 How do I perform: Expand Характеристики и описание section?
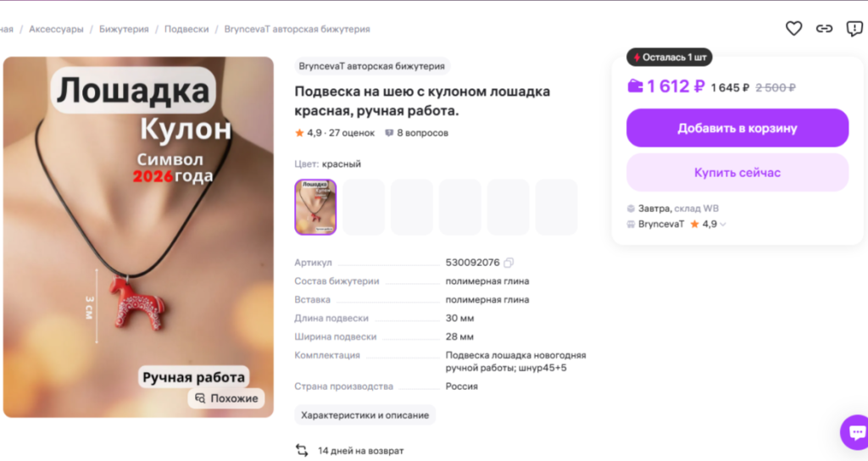click(x=364, y=415)
